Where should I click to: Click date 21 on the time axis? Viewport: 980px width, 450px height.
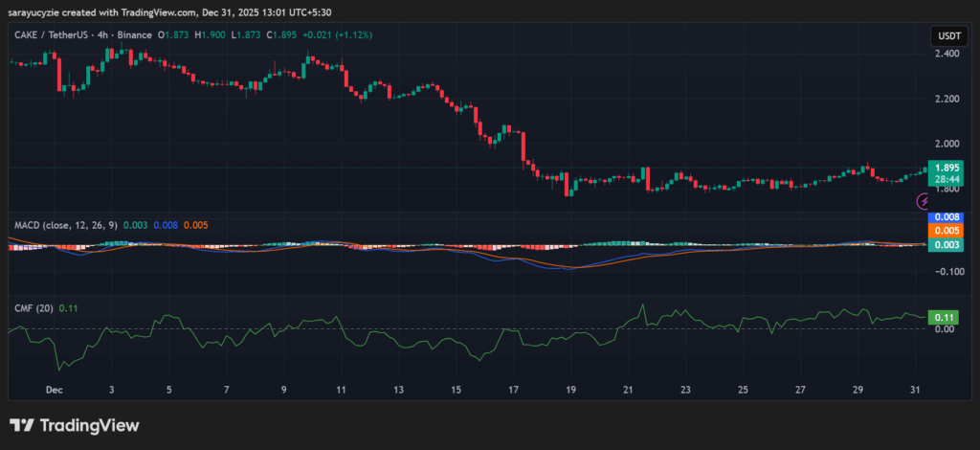point(628,391)
